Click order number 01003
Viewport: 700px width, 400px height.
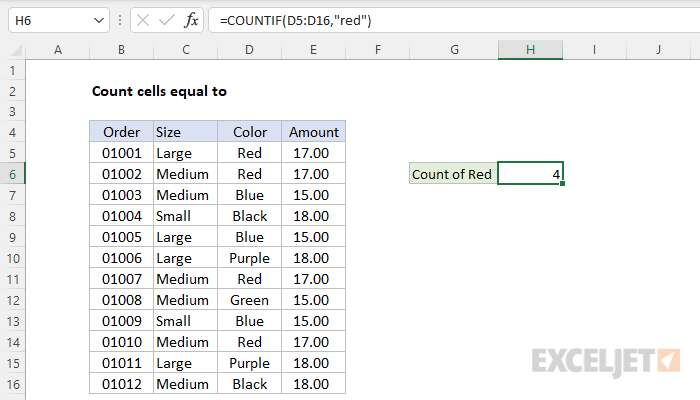pos(121,195)
